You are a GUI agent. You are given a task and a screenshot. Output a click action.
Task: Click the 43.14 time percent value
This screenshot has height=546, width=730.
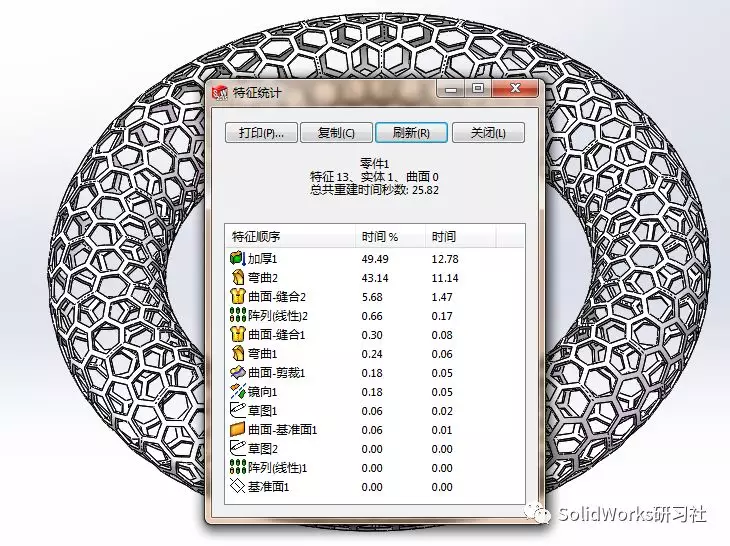click(x=375, y=278)
